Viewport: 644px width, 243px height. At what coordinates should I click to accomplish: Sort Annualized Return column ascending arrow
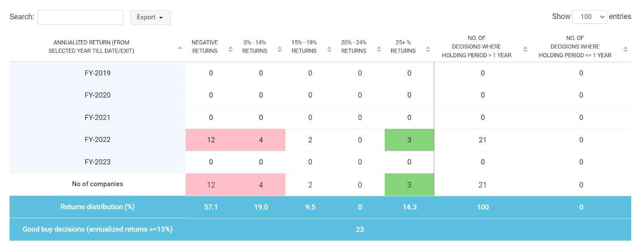pyautogui.click(x=180, y=48)
